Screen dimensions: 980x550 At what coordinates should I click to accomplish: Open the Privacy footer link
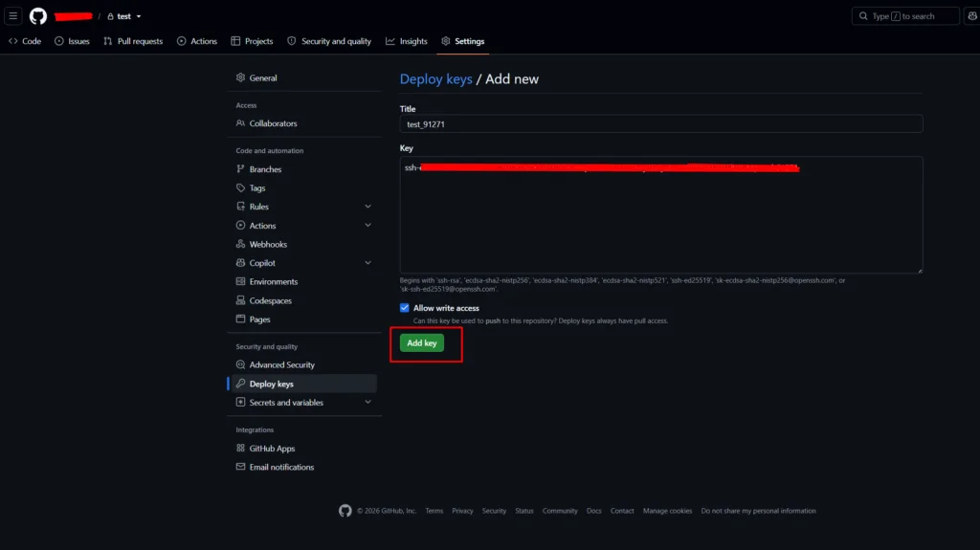[x=462, y=511]
